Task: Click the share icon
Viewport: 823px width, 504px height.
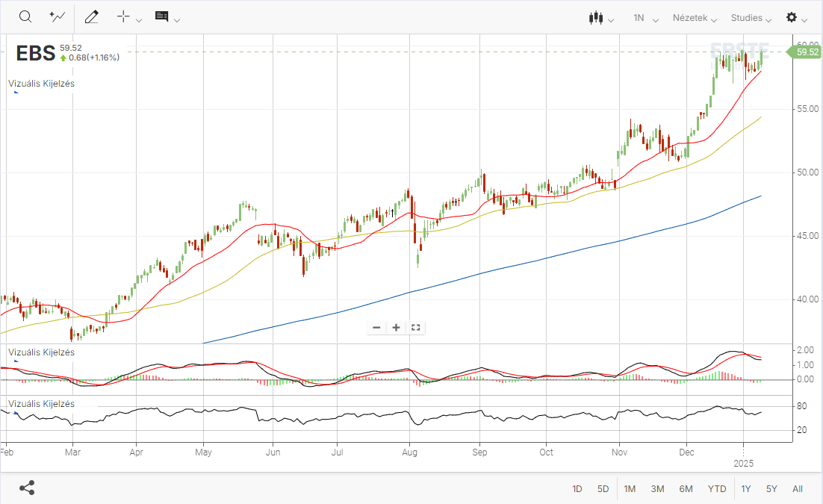Action: 27,488
